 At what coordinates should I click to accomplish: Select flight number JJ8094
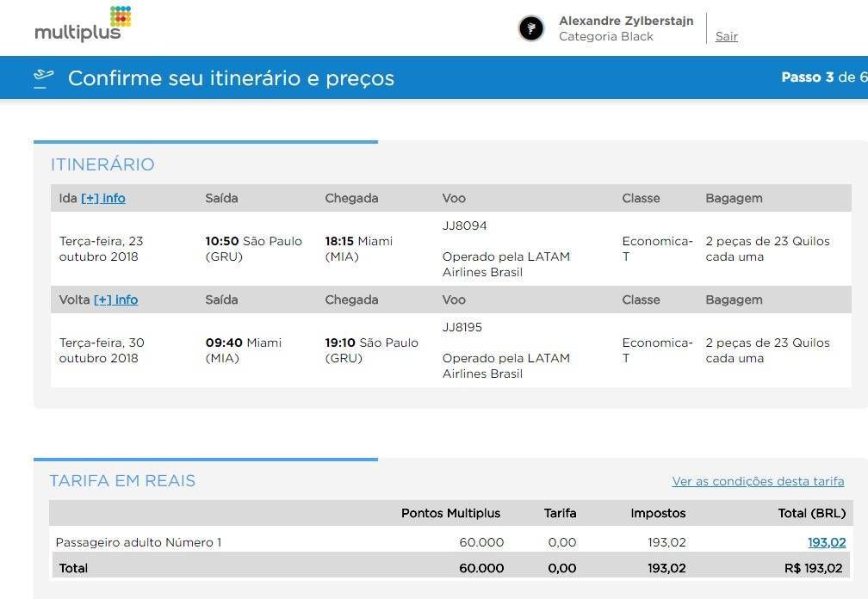(464, 225)
